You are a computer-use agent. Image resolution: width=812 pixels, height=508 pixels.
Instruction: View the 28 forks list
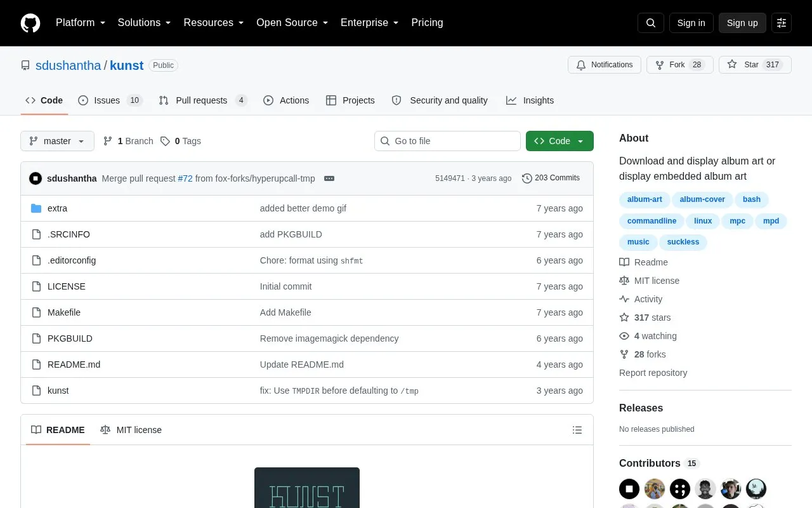pos(643,354)
